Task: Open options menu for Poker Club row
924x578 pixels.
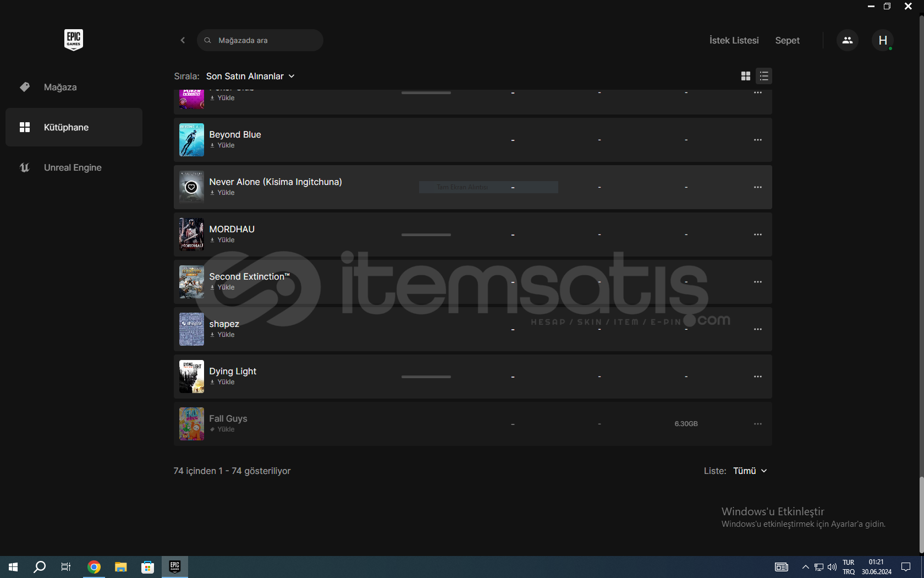Action: pos(758,93)
